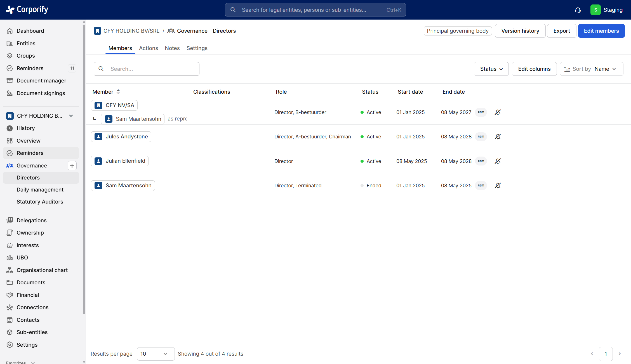The width and height of the screenshot is (631, 364).
Task: Click AGM badge on Julian Ellenfield row
Action: point(481,161)
